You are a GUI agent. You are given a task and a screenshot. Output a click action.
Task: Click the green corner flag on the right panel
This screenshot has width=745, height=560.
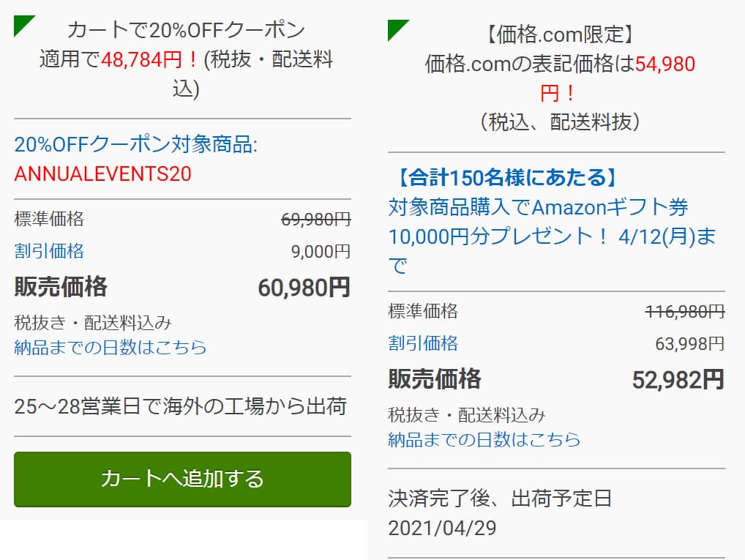[x=397, y=29]
